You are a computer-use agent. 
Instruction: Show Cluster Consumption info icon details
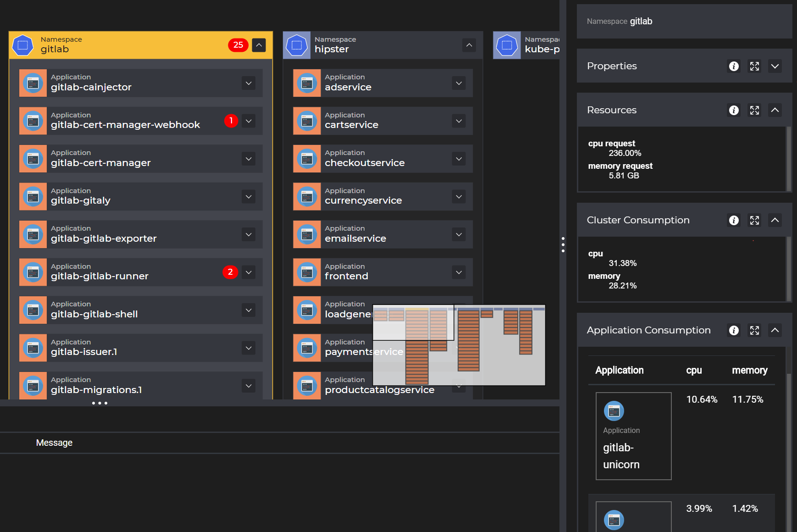point(734,220)
